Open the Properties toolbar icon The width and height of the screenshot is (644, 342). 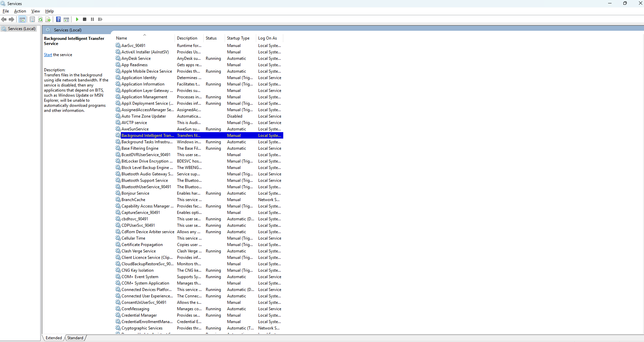point(32,19)
